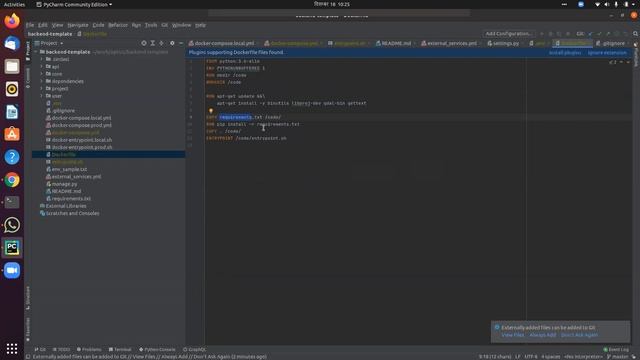Click the UTF-8 encoding in status bar
This screenshot has width=640, height=360.
531,356
